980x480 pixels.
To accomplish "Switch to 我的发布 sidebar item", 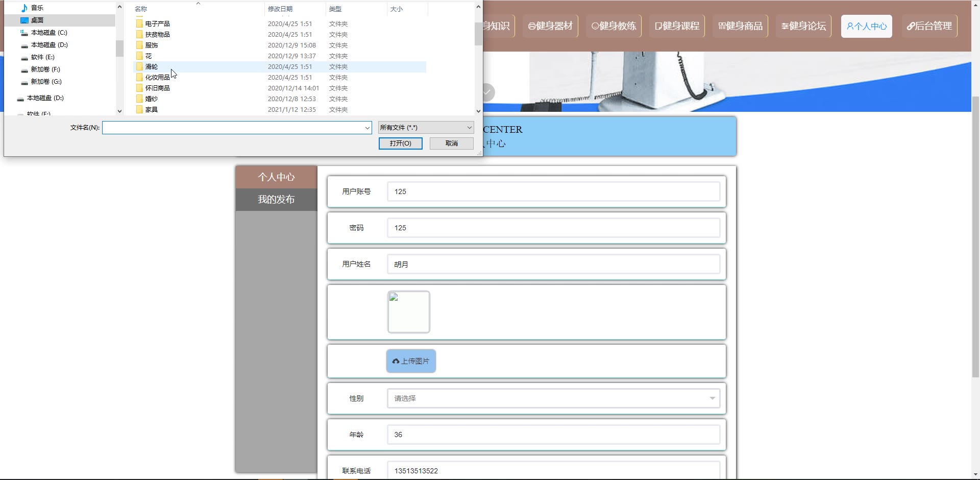I will [276, 200].
